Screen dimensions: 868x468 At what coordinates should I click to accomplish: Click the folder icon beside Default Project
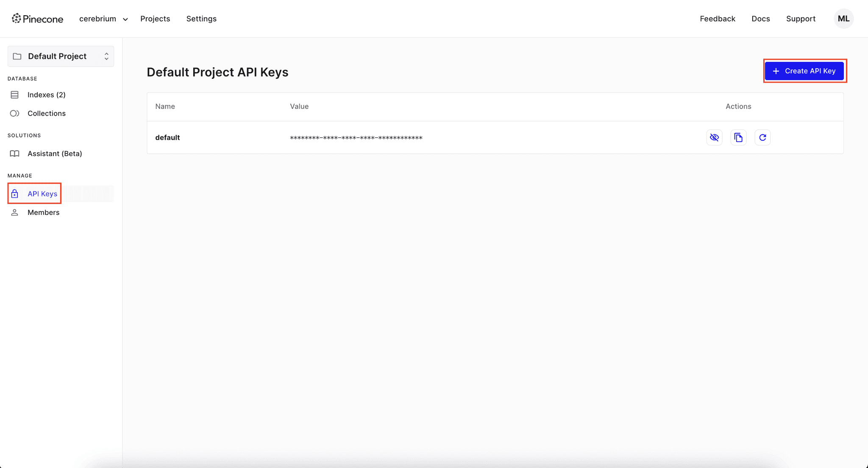[x=17, y=56]
